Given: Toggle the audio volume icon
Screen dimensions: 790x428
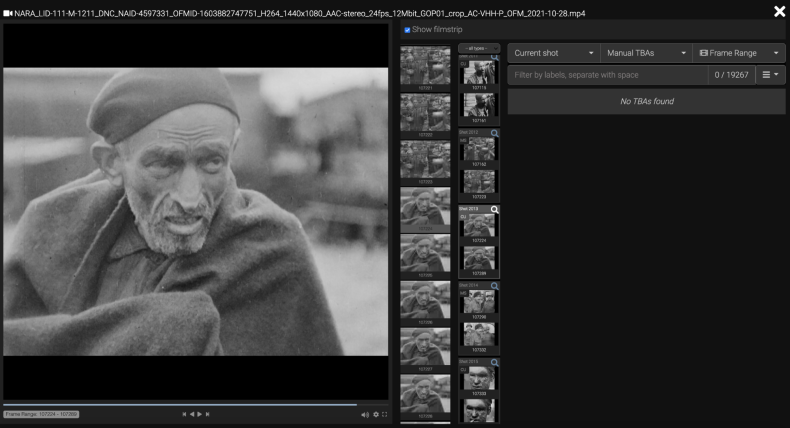Looking at the screenshot, I should click(x=365, y=414).
